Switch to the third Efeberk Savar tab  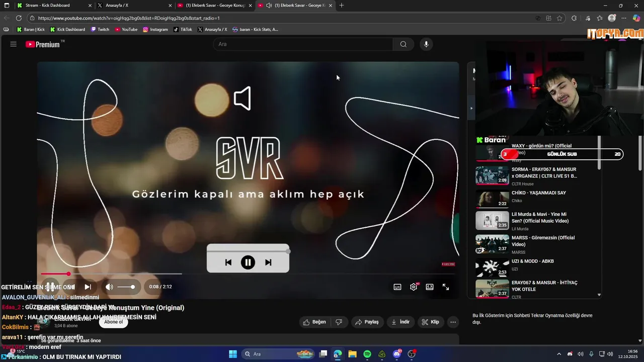click(x=215, y=6)
